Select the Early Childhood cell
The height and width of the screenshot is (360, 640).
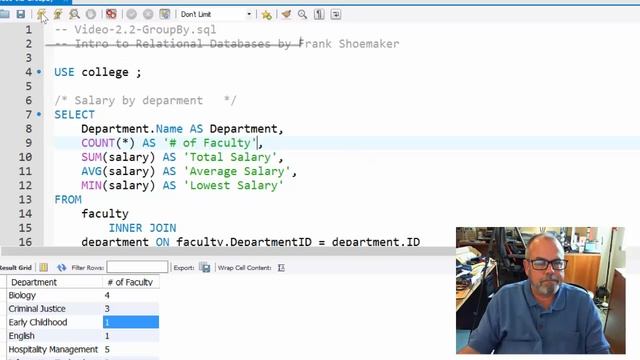click(x=54, y=322)
